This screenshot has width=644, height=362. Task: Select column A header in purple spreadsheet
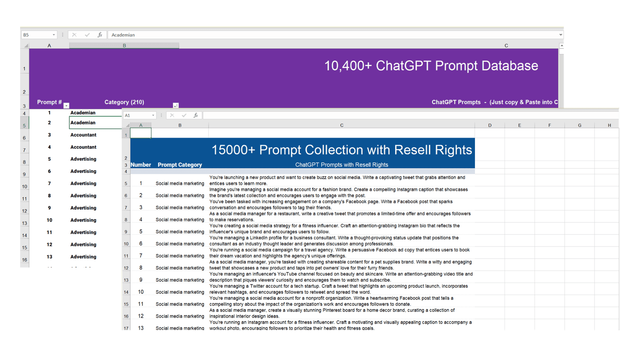click(x=49, y=45)
